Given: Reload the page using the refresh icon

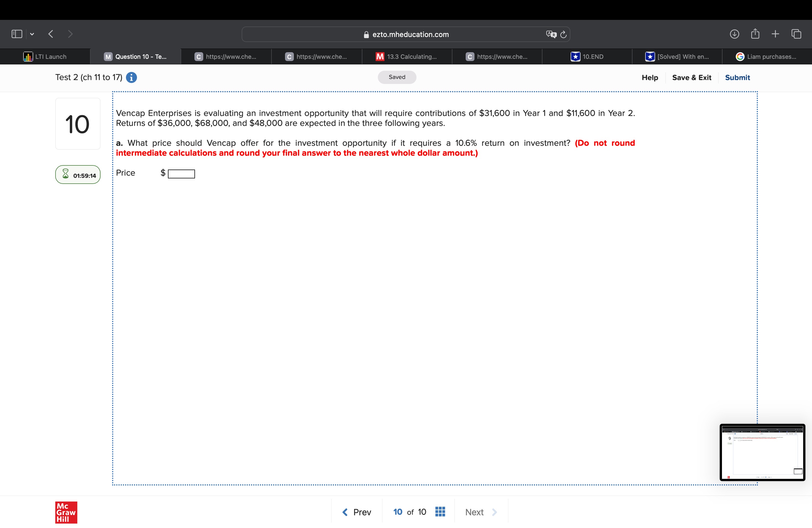Looking at the screenshot, I should coord(563,34).
